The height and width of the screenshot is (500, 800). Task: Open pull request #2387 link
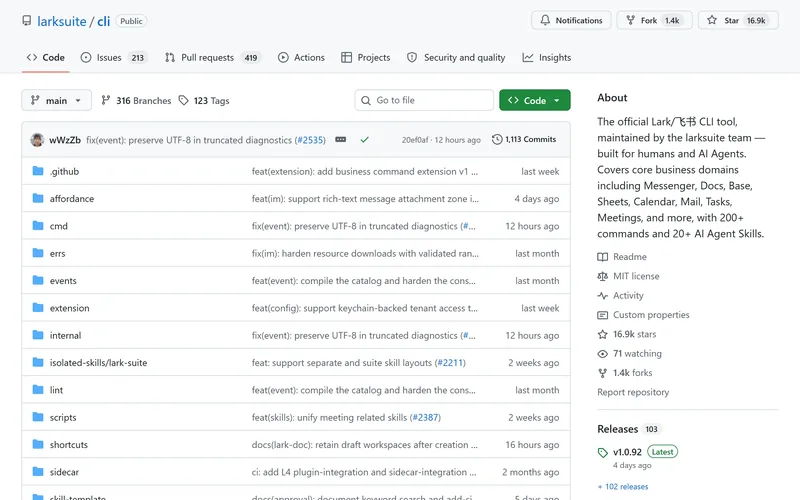click(x=426, y=417)
